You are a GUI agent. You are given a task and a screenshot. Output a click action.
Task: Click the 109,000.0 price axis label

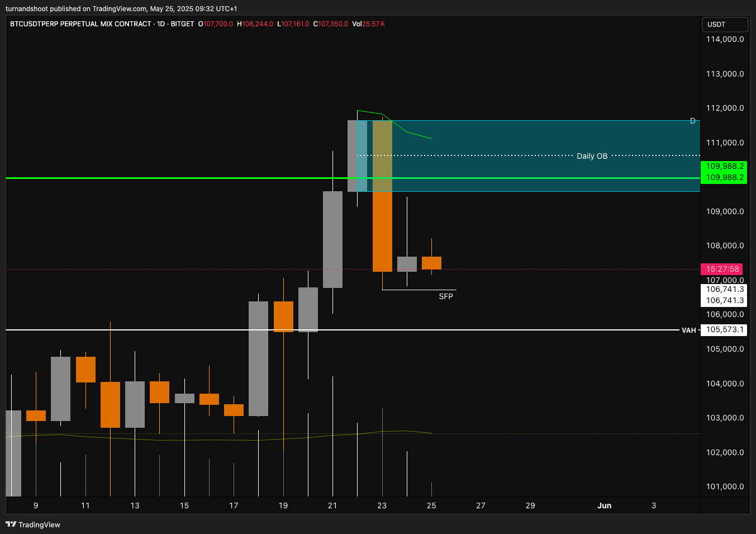[x=725, y=211]
